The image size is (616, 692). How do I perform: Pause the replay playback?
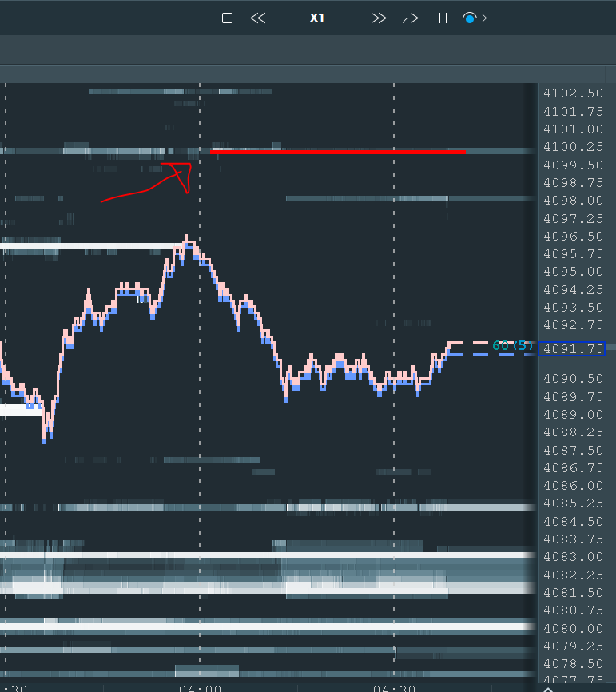click(442, 18)
